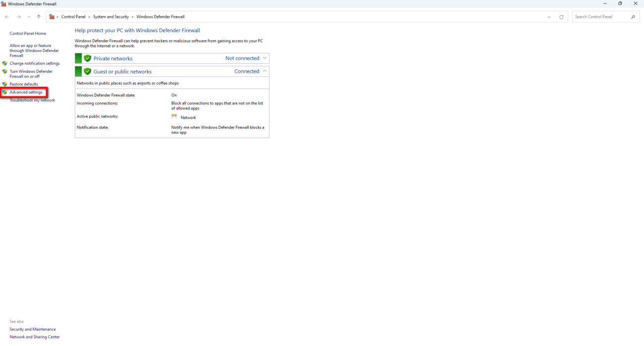The width and height of the screenshot is (644, 346).
Task: Click the Windows Defender Firewall state label
Action: 106,95
